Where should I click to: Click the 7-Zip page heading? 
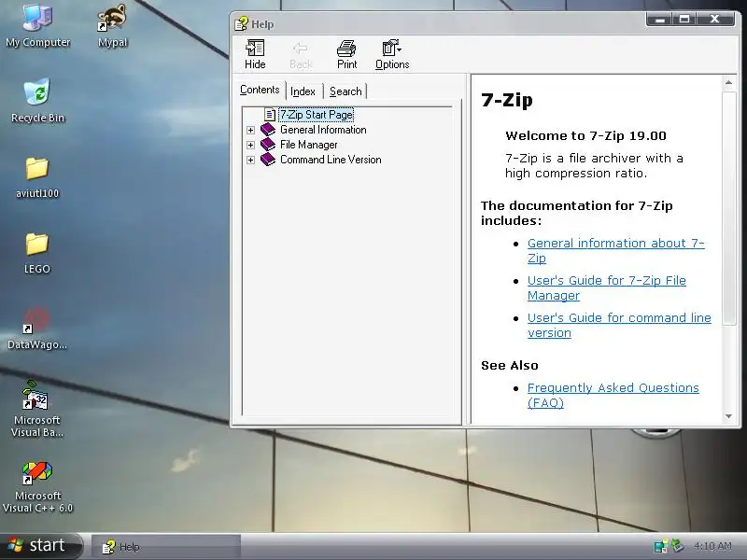tap(507, 100)
